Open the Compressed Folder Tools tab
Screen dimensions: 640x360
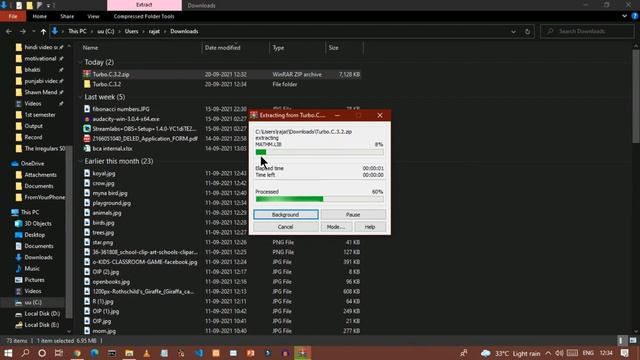[x=144, y=16]
